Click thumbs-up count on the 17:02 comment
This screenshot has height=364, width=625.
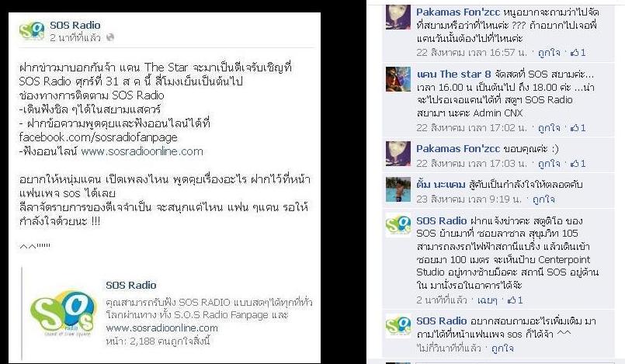click(x=578, y=128)
